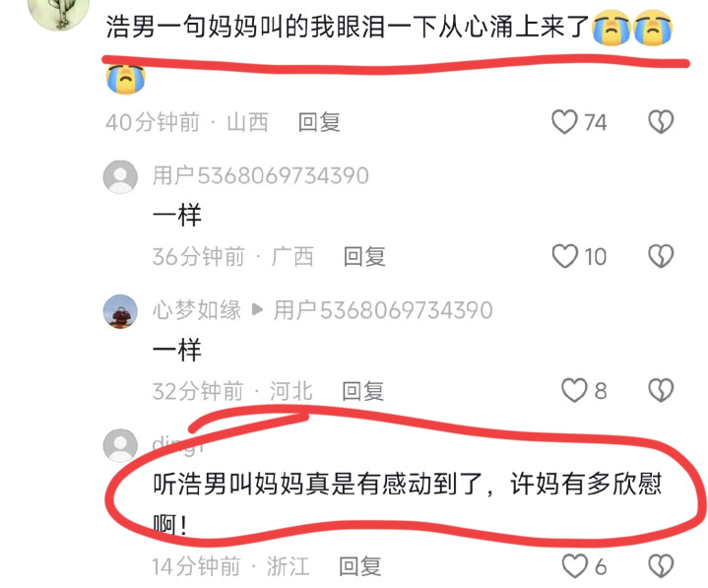
Task: Open 心梦如缘's profile avatar
Action: click(120, 311)
